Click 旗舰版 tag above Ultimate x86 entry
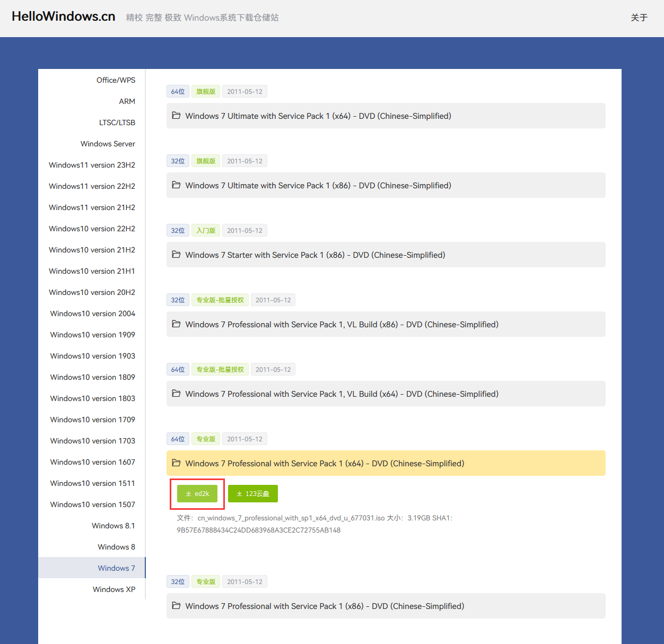The width and height of the screenshot is (664, 644). (x=206, y=161)
